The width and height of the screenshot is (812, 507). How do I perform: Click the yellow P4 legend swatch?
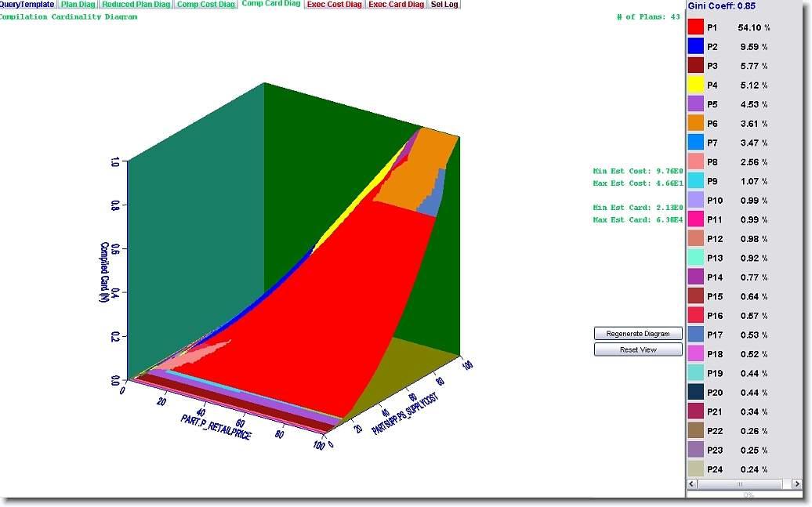pyautogui.click(x=695, y=85)
